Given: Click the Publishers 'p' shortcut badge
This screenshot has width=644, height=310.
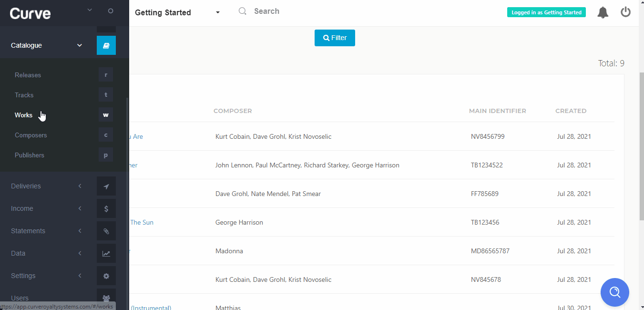Looking at the screenshot, I should pyautogui.click(x=106, y=155).
